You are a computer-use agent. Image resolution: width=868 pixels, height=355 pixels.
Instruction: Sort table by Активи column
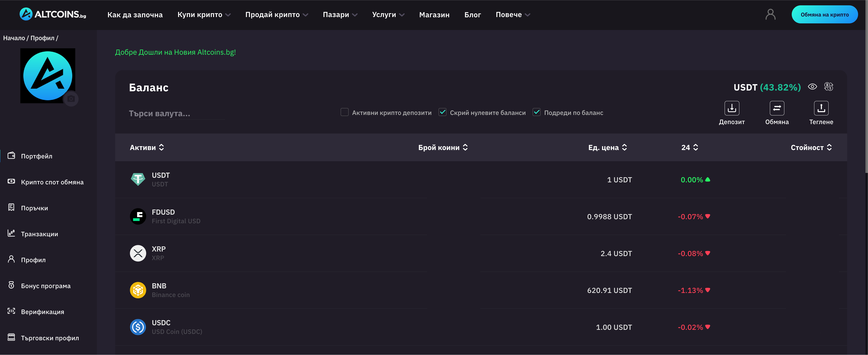[147, 148]
